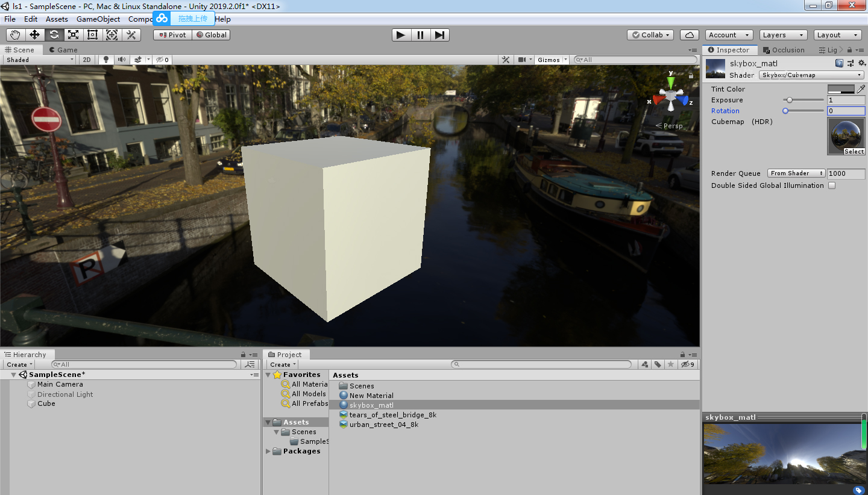Toggle hidden objects visibility counter
Screen dimensions: 868x495
coord(162,60)
